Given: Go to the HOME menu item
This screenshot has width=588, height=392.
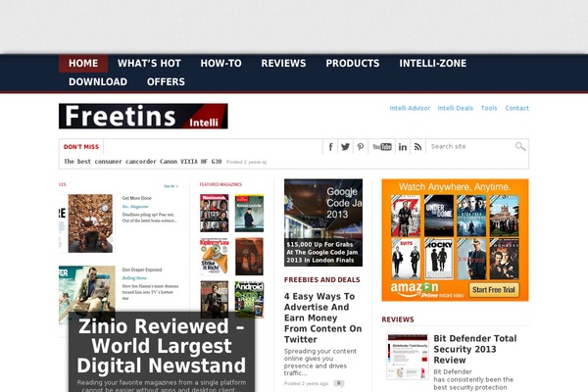Looking at the screenshot, I should [x=83, y=64].
